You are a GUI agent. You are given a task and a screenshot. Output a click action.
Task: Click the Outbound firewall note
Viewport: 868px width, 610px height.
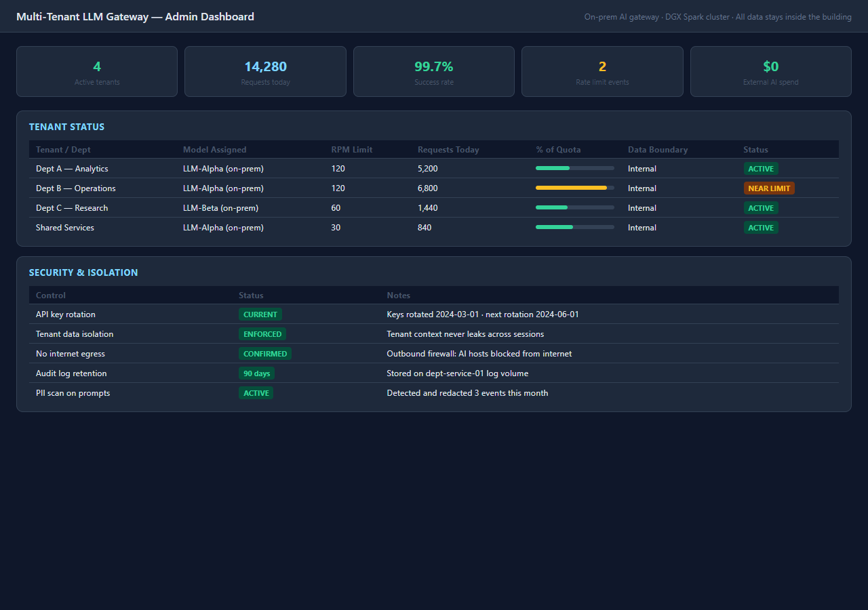point(479,354)
